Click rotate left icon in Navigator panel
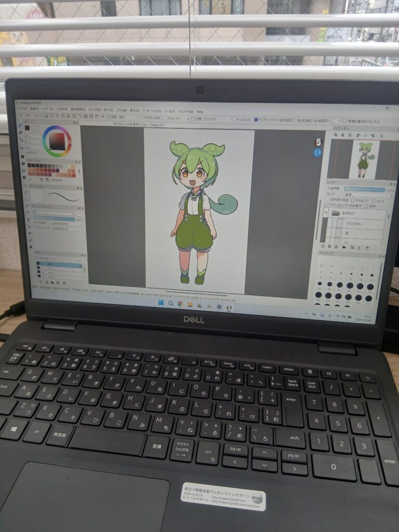 (x=358, y=136)
